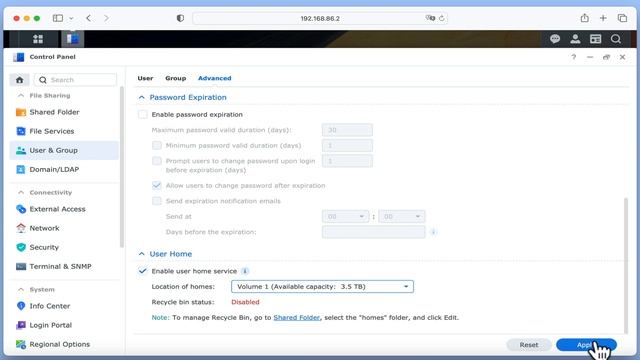
Task: Select the Control Panel taskbar icon
Action: tap(73, 39)
